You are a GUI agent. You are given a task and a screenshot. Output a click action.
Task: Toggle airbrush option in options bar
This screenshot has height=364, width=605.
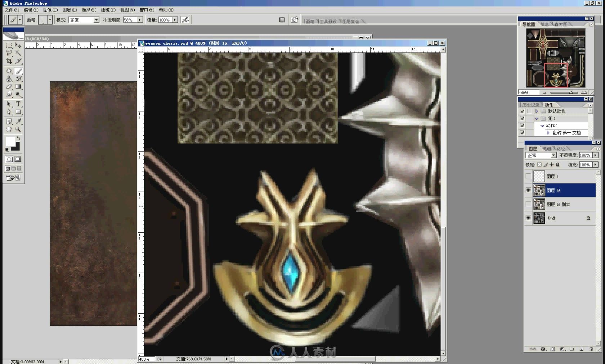[x=185, y=20]
